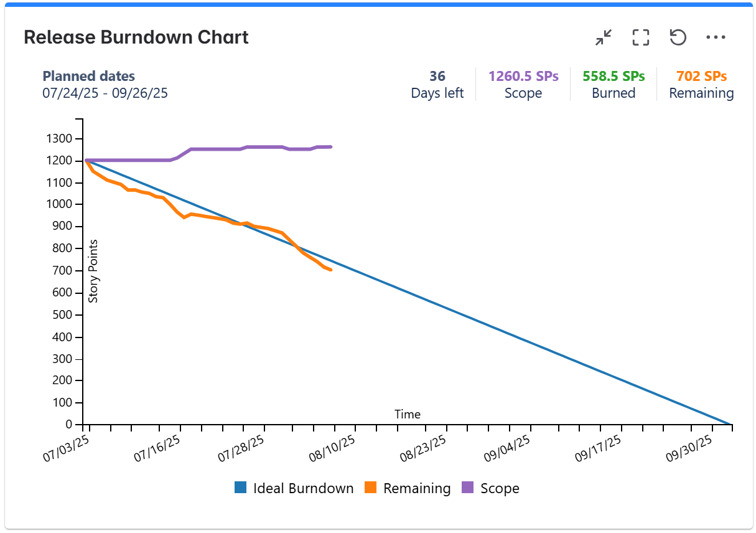The width and height of the screenshot is (756, 533).
Task: Click the collapse/minimize arrows icon
Action: (x=603, y=37)
